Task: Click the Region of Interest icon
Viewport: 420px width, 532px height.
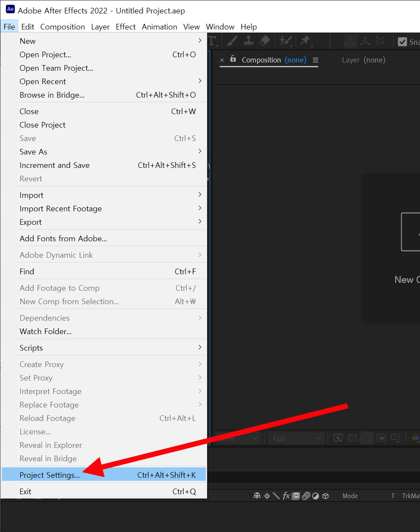Action: tap(381, 438)
